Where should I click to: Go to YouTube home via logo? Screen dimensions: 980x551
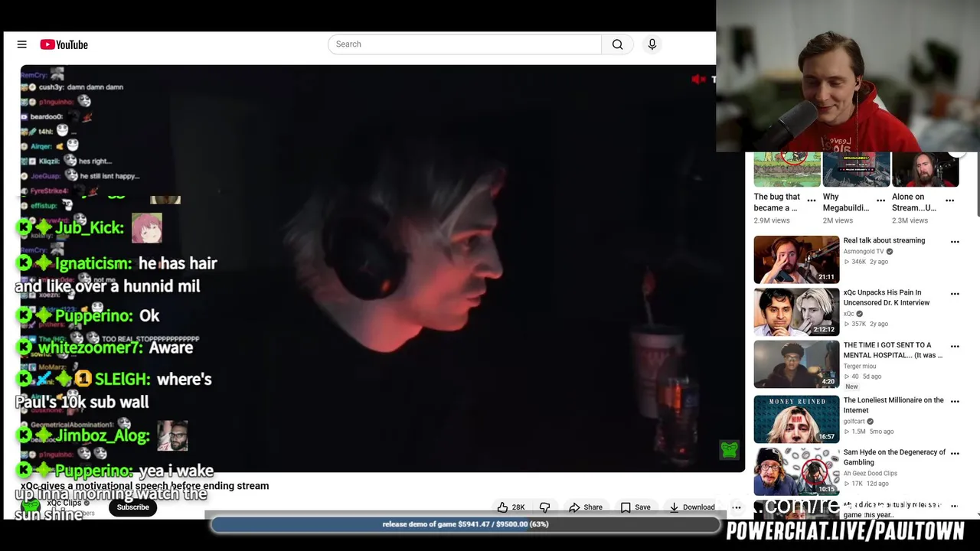[64, 44]
